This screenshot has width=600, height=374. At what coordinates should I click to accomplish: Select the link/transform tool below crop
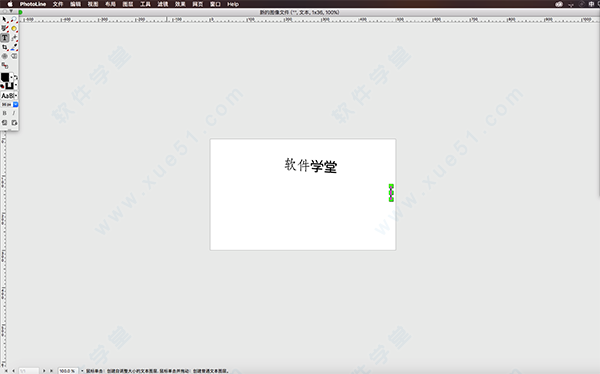(5, 65)
